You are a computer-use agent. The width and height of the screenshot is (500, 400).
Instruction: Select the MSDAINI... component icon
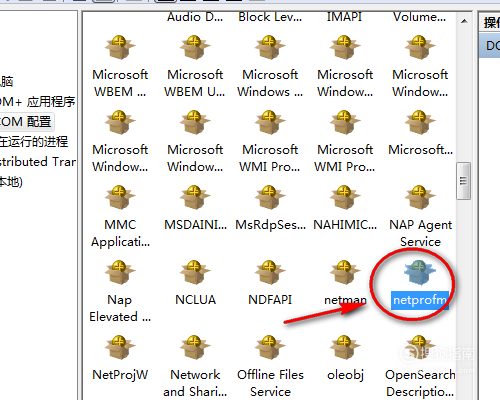click(195, 197)
